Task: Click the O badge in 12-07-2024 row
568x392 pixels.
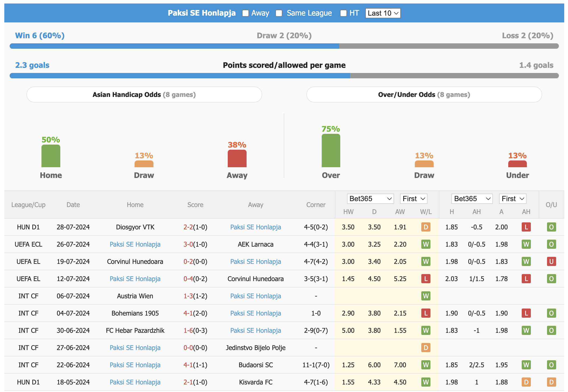Action: (551, 279)
